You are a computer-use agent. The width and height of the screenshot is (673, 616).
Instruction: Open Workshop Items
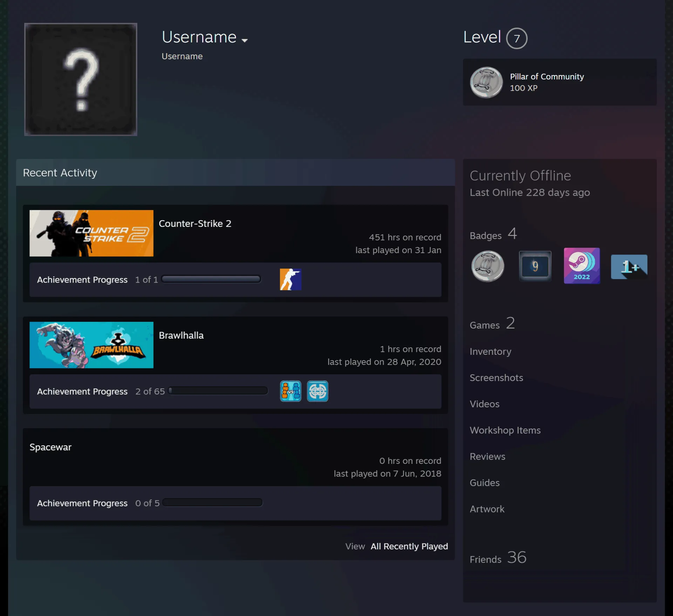point(505,430)
